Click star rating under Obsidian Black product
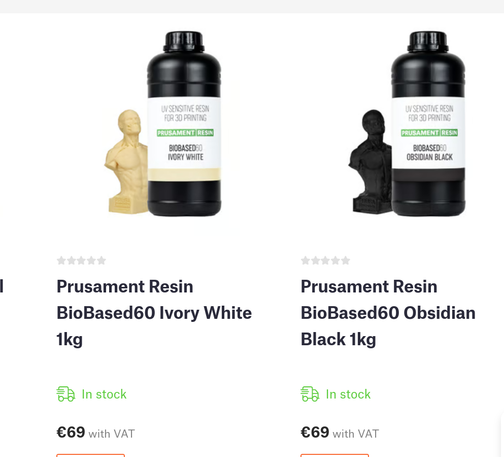This screenshot has height=457, width=504. [x=325, y=260]
